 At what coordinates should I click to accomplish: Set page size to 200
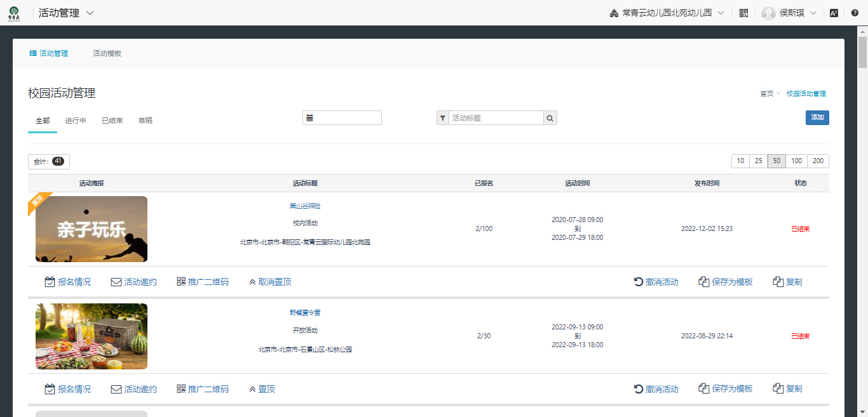tap(818, 161)
